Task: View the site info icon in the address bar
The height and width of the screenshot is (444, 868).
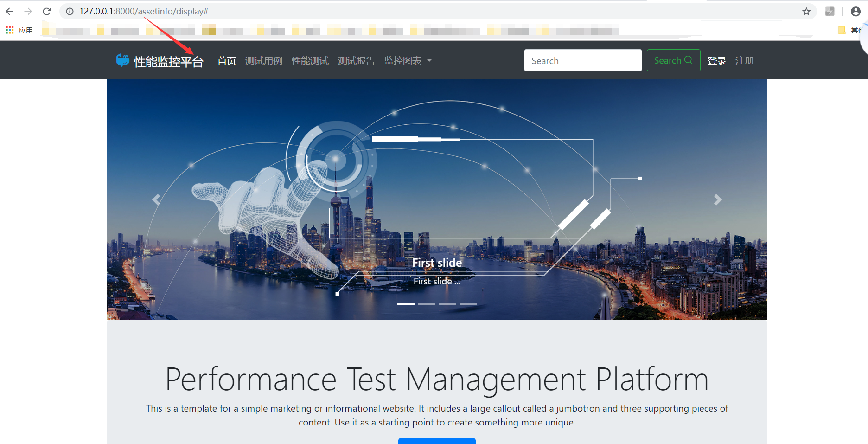Action: 70,11
